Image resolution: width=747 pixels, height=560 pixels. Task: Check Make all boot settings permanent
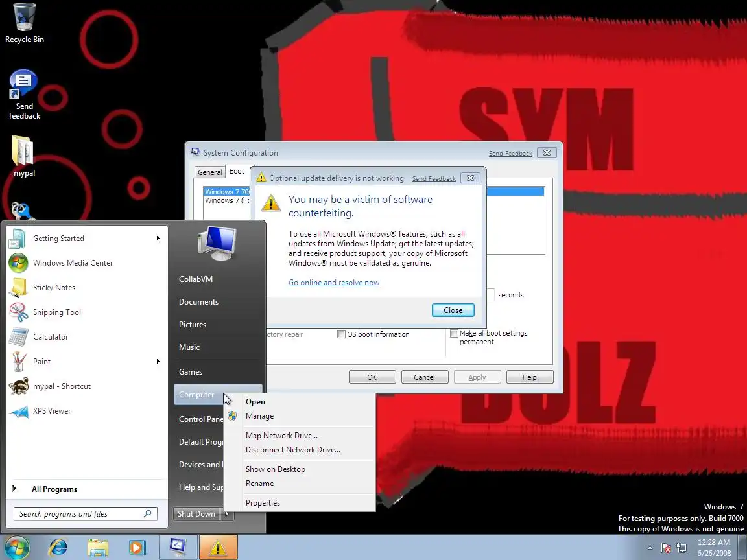click(x=454, y=333)
